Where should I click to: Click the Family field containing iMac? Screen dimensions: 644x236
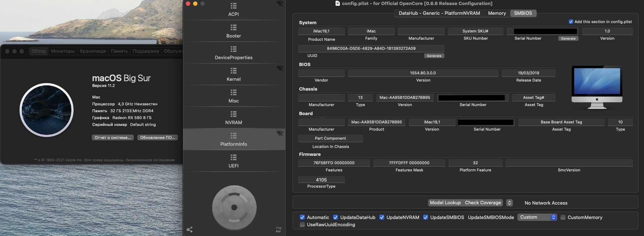(x=371, y=31)
